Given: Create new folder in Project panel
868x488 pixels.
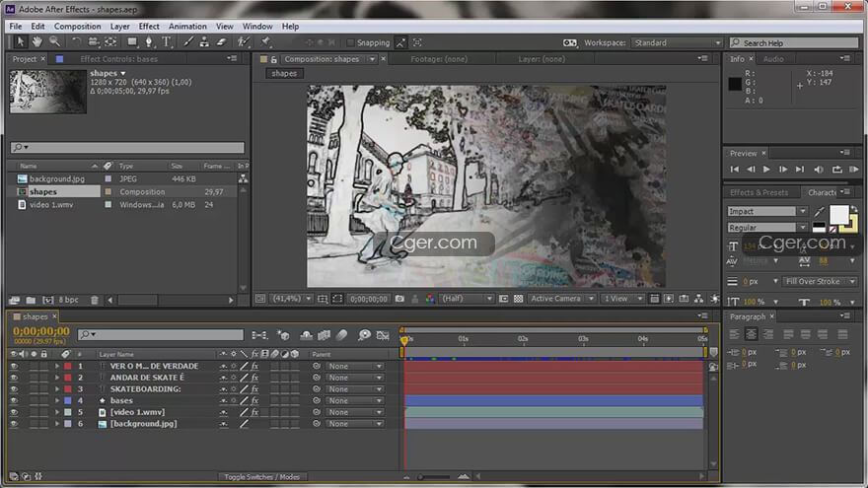Looking at the screenshot, I should pyautogui.click(x=31, y=300).
